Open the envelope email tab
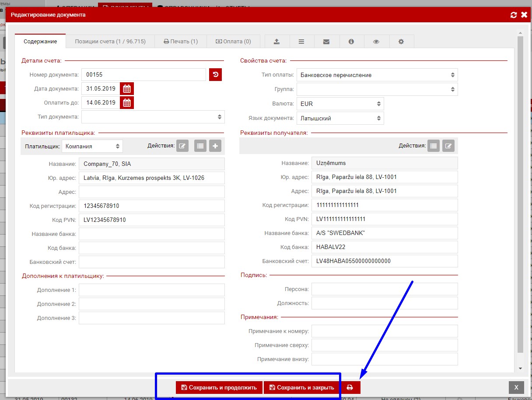The width and height of the screenshot is (532, 400). [326, 42]
